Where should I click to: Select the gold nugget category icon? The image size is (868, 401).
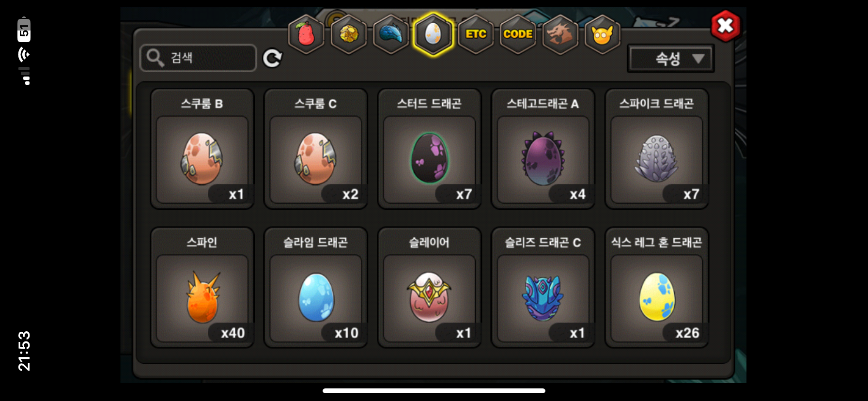349,34
